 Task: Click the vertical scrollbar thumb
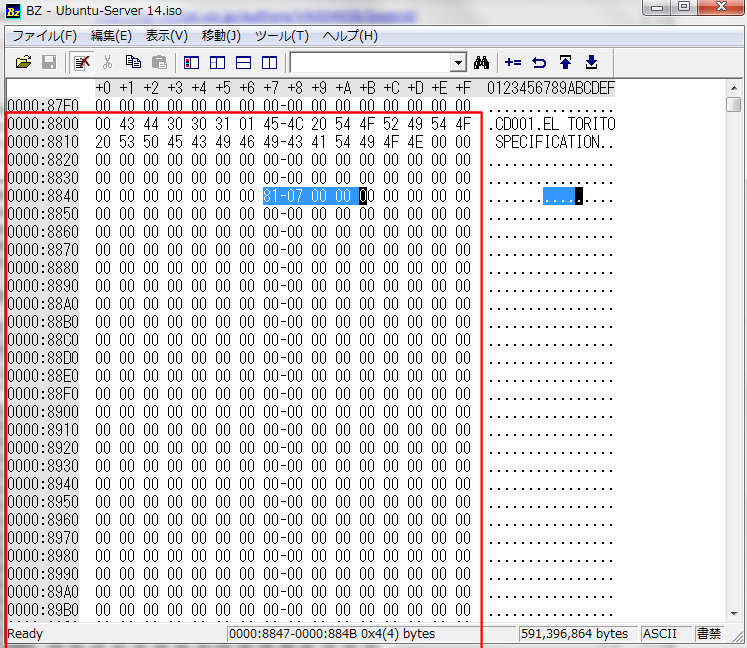734,104
